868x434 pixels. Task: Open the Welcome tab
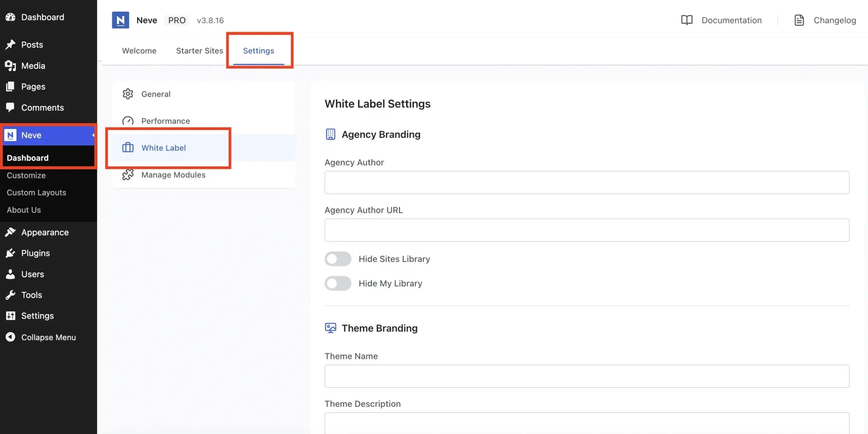[x=139, y=51]
